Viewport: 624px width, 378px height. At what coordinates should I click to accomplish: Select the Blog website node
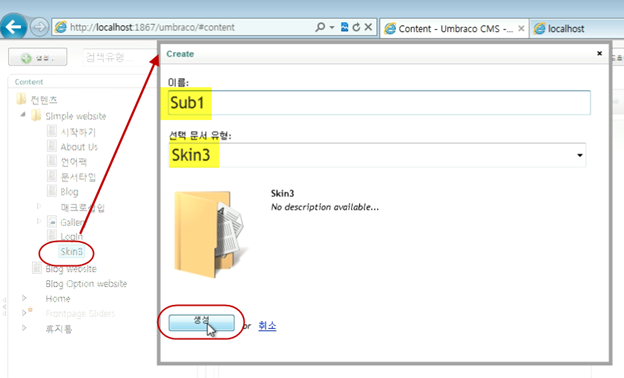pos(71,269)
